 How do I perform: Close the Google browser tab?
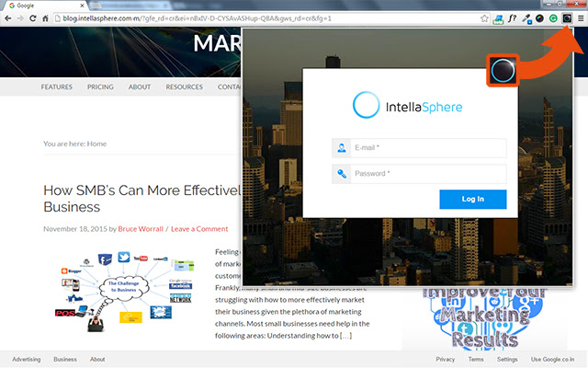tap(82, 6)
